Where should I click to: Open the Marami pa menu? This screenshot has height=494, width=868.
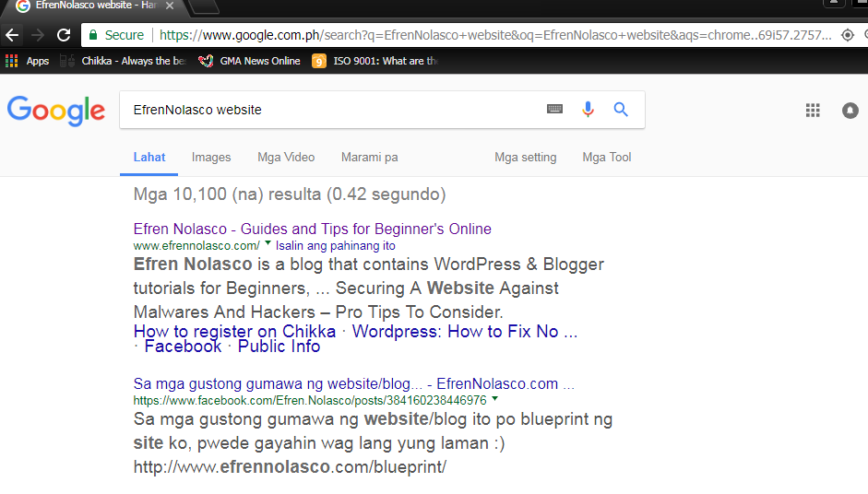(369, 157)
